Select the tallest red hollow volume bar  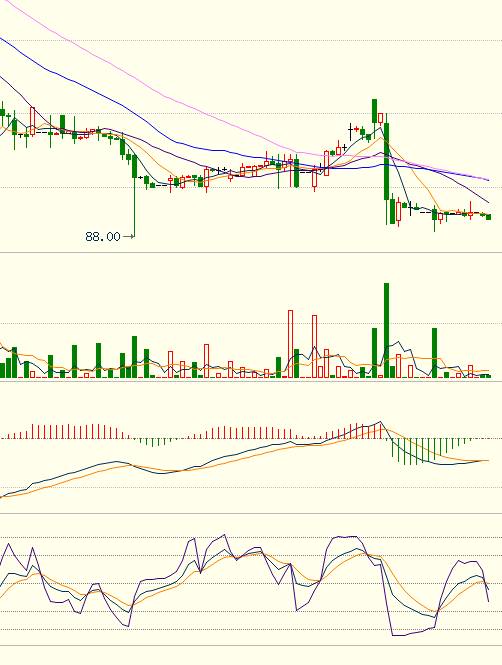[x=290, y=344]
